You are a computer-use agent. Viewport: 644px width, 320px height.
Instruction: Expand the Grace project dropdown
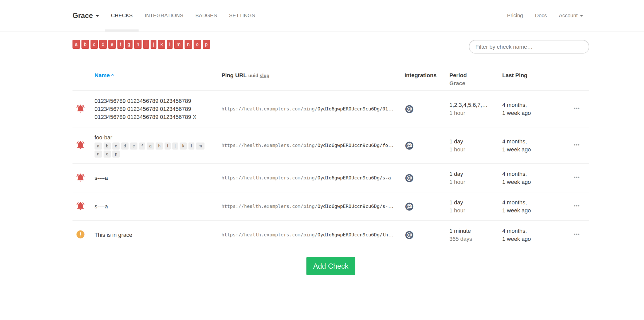(85, 16)
